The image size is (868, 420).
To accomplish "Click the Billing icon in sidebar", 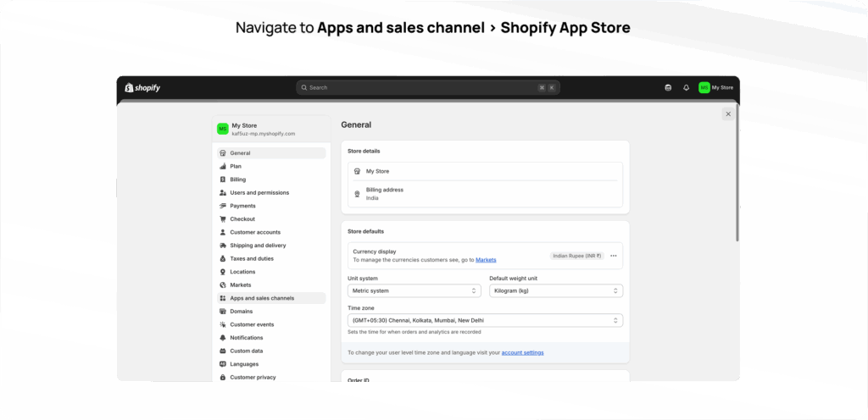I will 223,180.
